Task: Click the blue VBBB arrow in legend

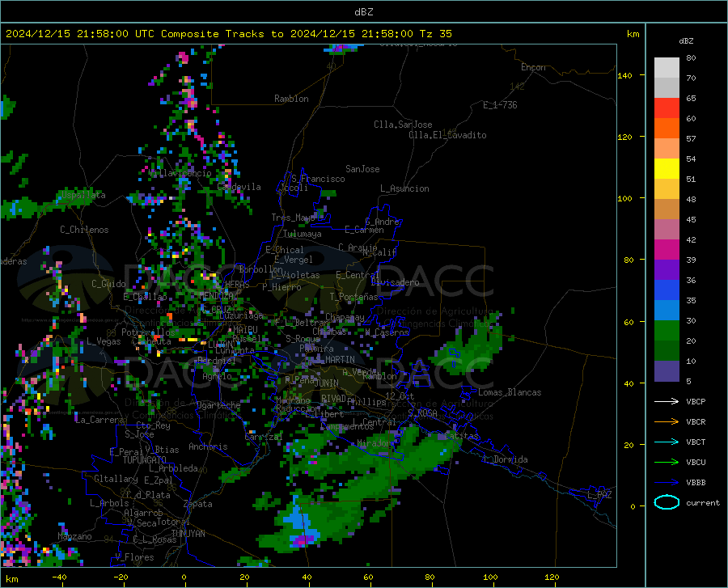Action: (x=667, y=483)
